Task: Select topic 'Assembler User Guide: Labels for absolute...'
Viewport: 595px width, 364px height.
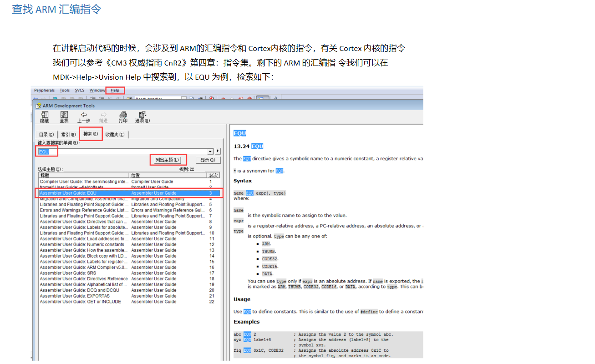Action: pos(130,227)
